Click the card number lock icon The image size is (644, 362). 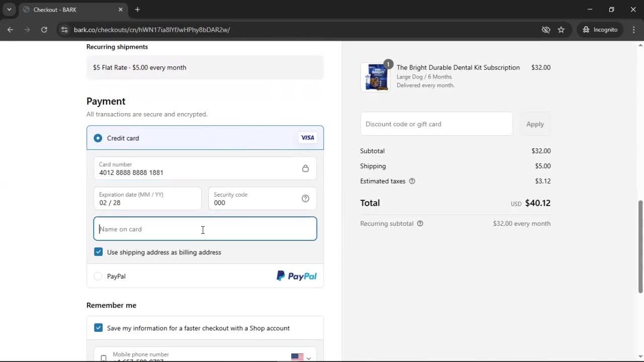305,168
